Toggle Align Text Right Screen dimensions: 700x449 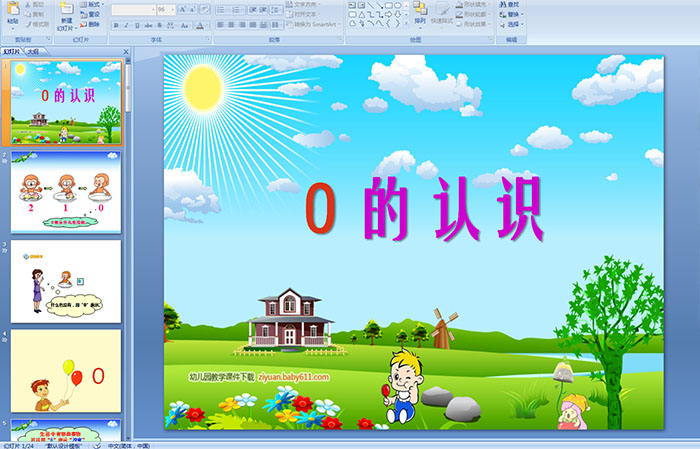(242, 25)
